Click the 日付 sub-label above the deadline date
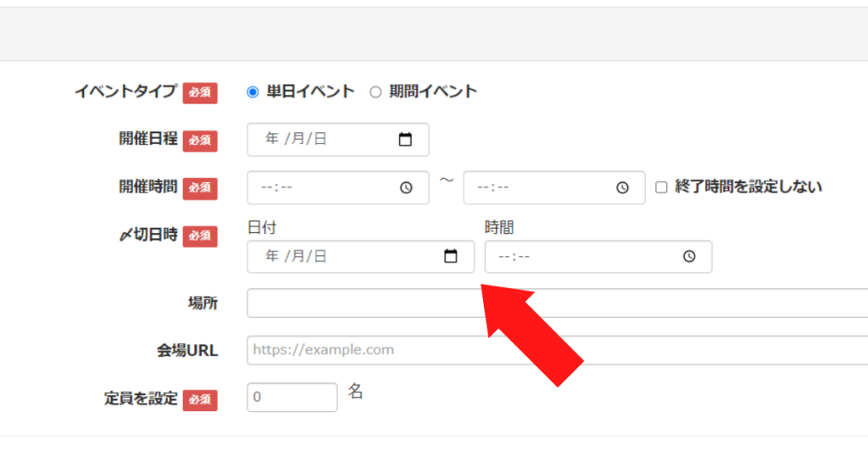This screenshot has width=868, height=456. click(x=262, y=227)
